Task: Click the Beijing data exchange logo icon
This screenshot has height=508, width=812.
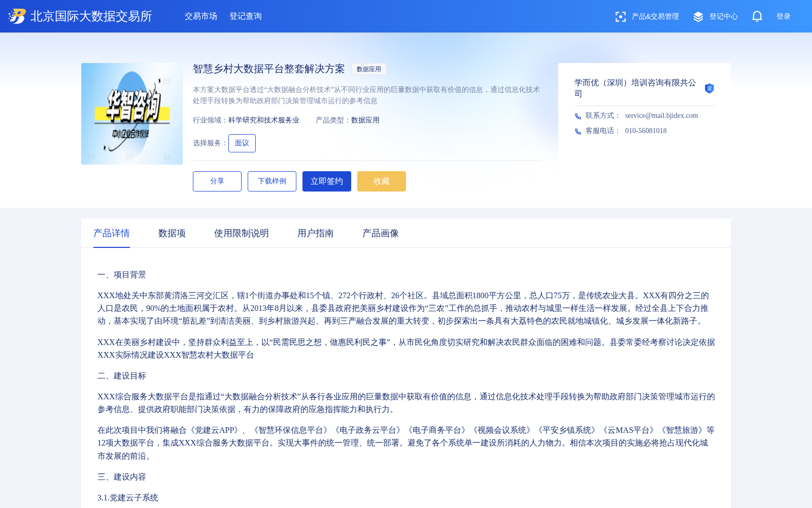Action: [x=17, y=16]
